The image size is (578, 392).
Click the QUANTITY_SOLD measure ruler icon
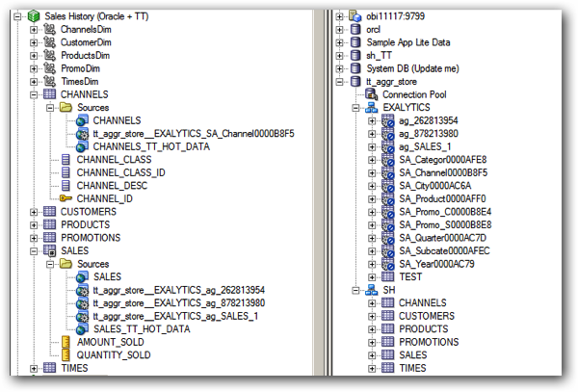66,355
